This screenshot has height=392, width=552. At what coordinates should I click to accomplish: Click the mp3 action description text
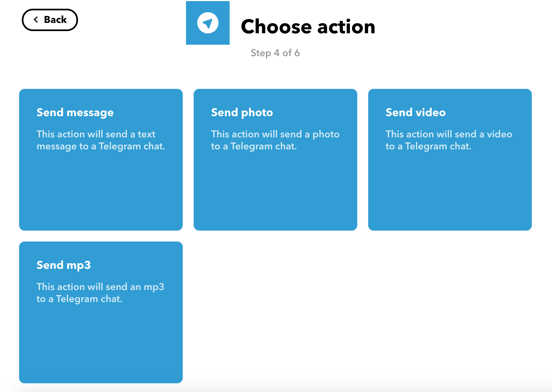(100, 293)
